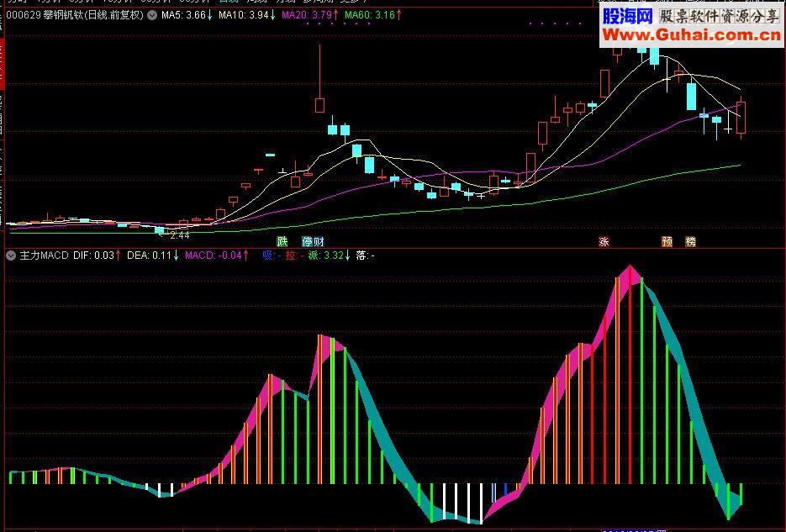Select the 派: 3.32 value
This screenshot has height=532, width=786.
329,255
